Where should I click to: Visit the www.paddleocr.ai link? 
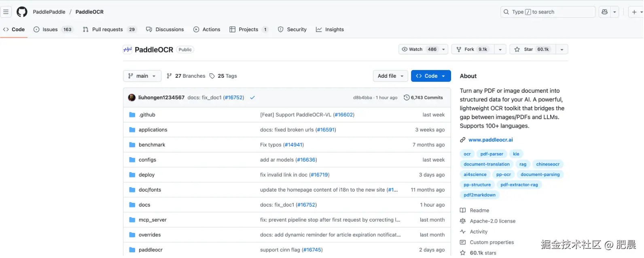pyautogui.click(x=490, y=140)
